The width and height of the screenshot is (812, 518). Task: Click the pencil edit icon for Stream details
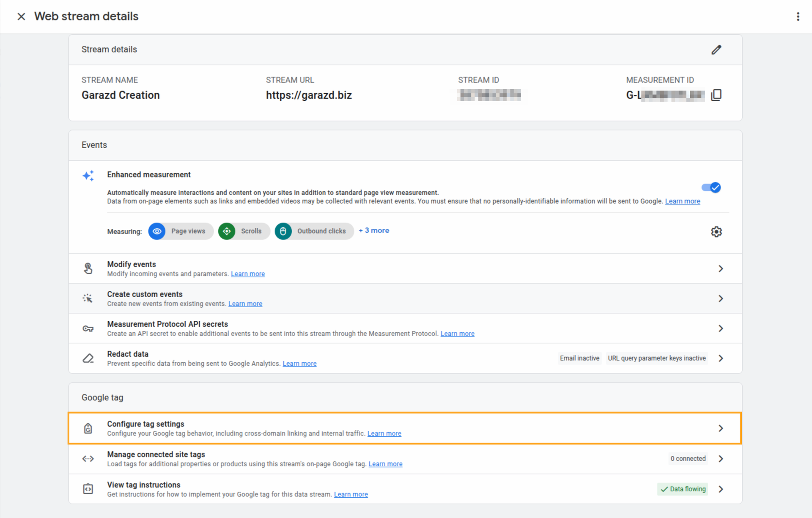coord(716,50)
